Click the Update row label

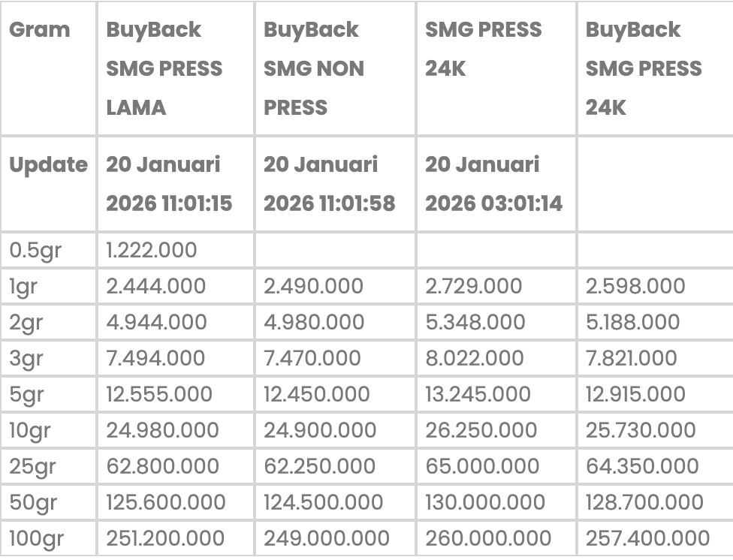(48, 164)
